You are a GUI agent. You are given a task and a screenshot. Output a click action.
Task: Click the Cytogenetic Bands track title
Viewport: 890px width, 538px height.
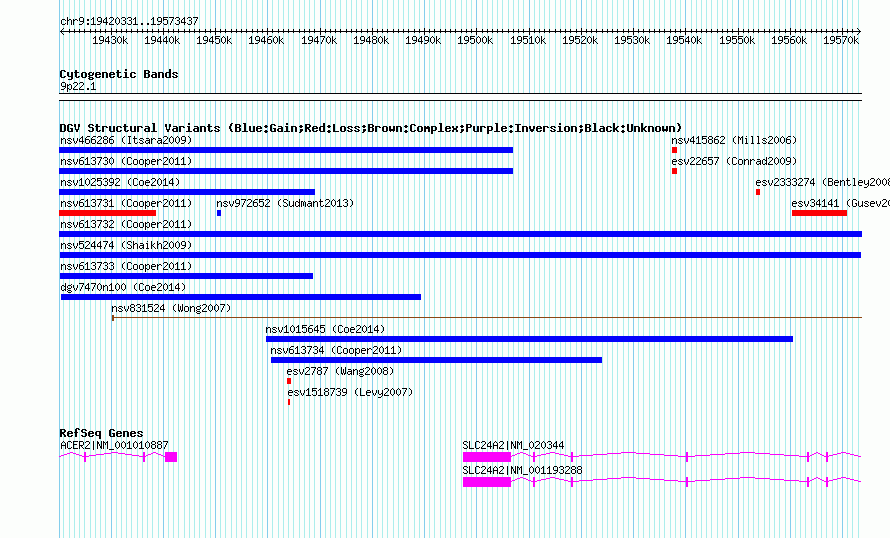coord(119,74)
